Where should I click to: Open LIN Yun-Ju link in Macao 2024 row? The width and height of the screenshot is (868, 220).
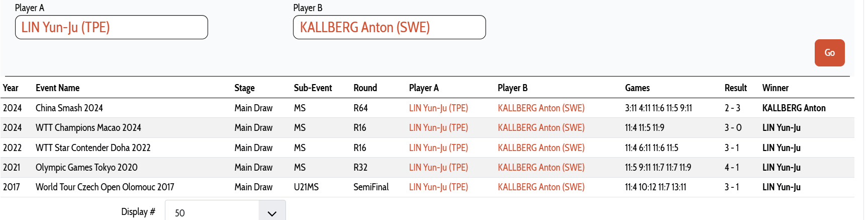coord(438,128)
